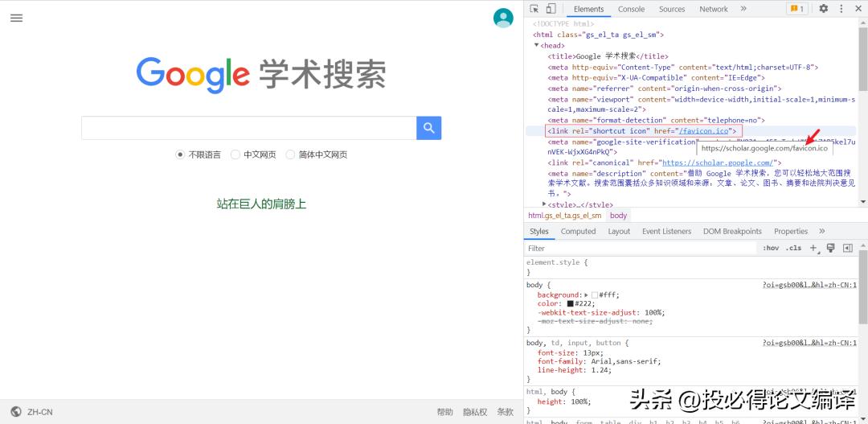Click the https://scholar.google.com/ canonical href link
The height and width of the screenshot is (424, 868).
click(x=718, y=163)
